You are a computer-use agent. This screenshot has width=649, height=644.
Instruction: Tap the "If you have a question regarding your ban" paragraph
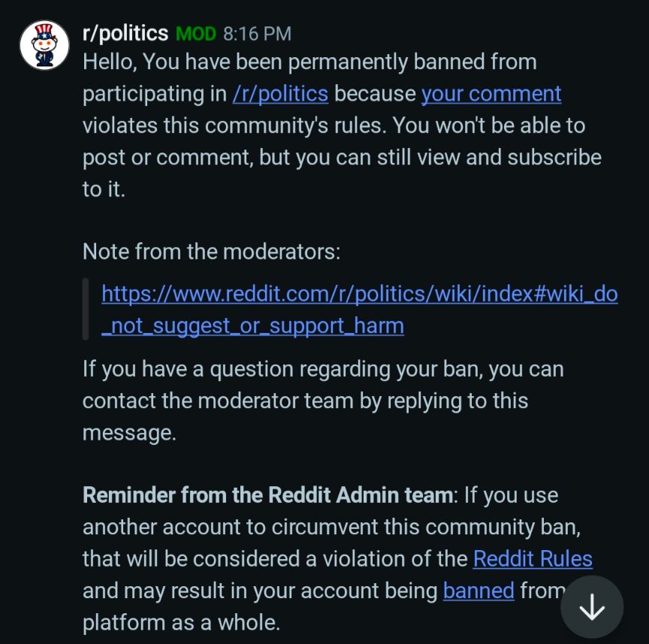pos(323,369)
